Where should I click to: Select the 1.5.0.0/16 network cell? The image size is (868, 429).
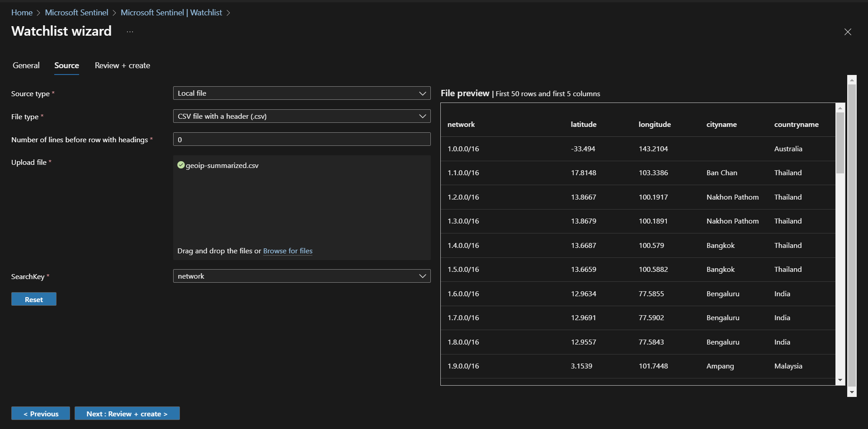pyautogui.click(x=463, y=269)
